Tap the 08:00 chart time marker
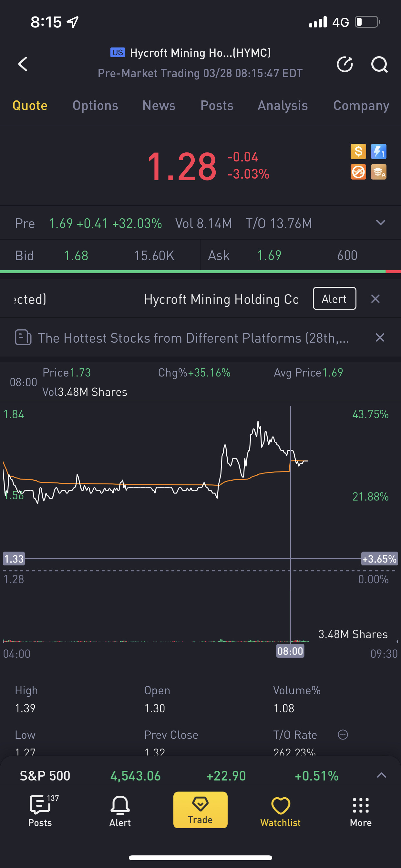The height and width of the screenshot is (868, 401). [x=290, y=651]
